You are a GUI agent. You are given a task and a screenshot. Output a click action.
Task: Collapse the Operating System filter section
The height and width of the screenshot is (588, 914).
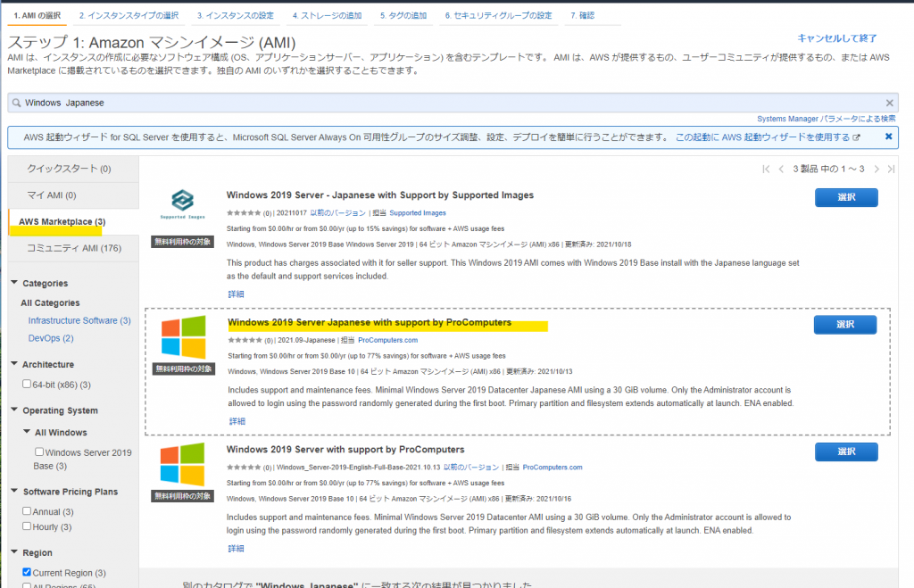tap(14, 410)
